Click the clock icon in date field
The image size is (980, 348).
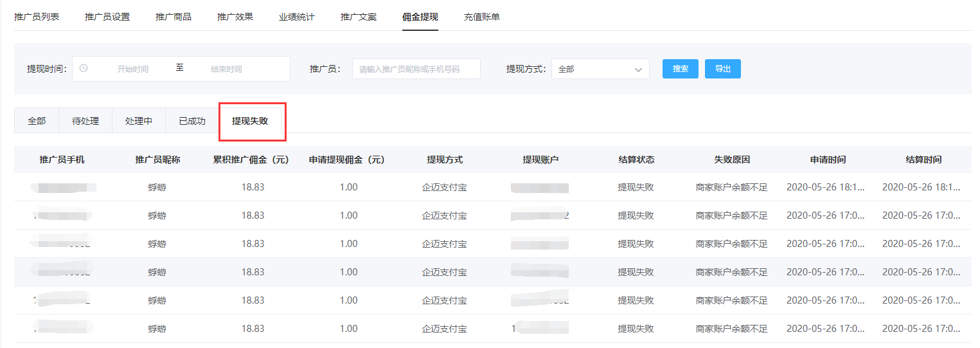pos(84,68)
